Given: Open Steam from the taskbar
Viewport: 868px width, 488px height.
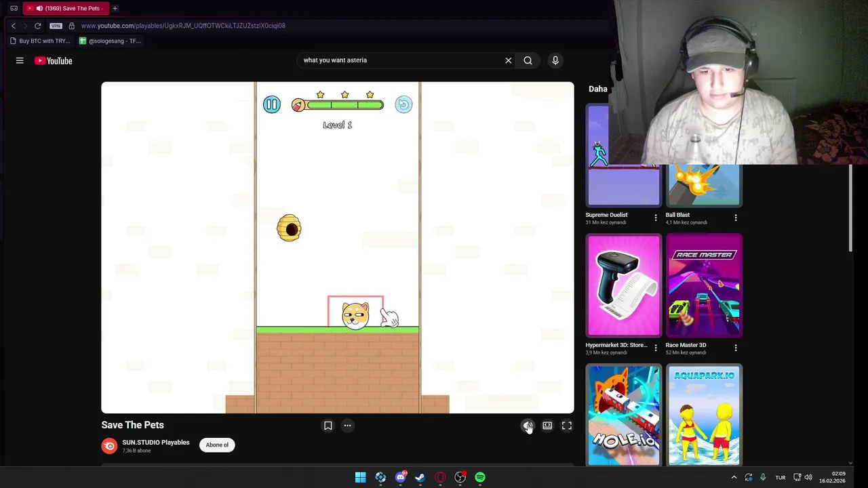Looking at the screenshot, I should click(420, 477).
